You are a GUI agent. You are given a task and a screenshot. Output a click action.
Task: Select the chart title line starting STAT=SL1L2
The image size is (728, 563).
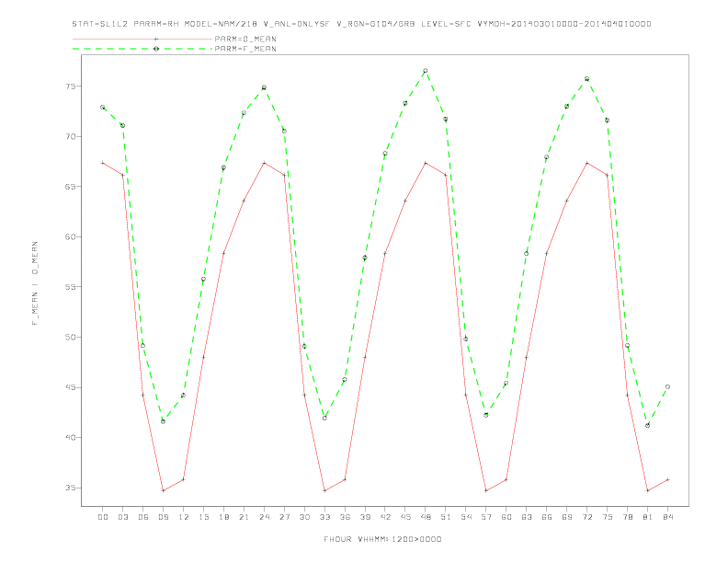(361, 24)
